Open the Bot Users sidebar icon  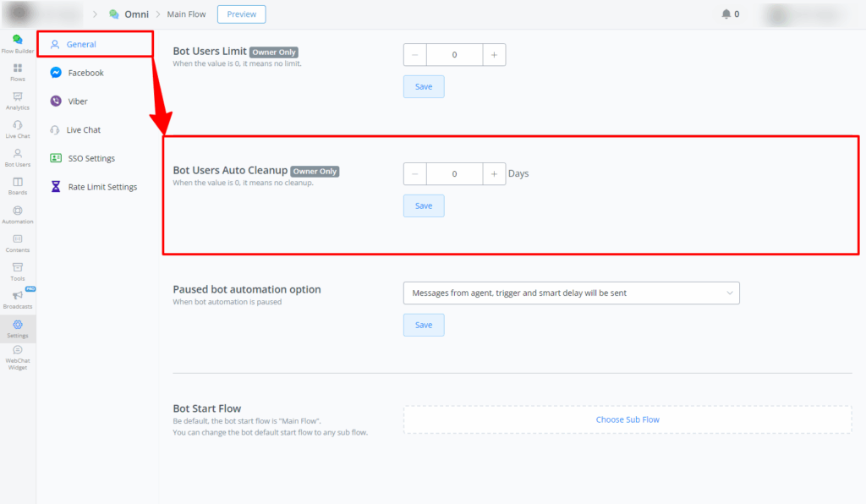(18, 155)
